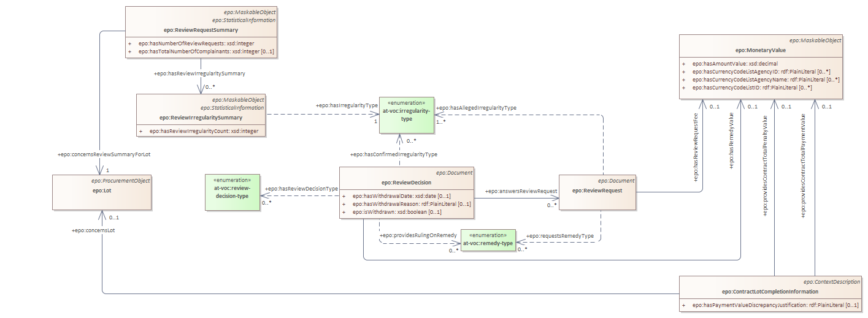The image size is (868, 318).
Task: Select the at-voc:review-decision-type enumeration box
Action: tap(232, 192)
